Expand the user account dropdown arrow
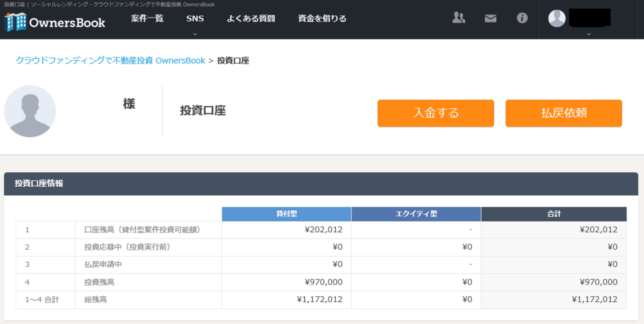 tap(589, 35)
